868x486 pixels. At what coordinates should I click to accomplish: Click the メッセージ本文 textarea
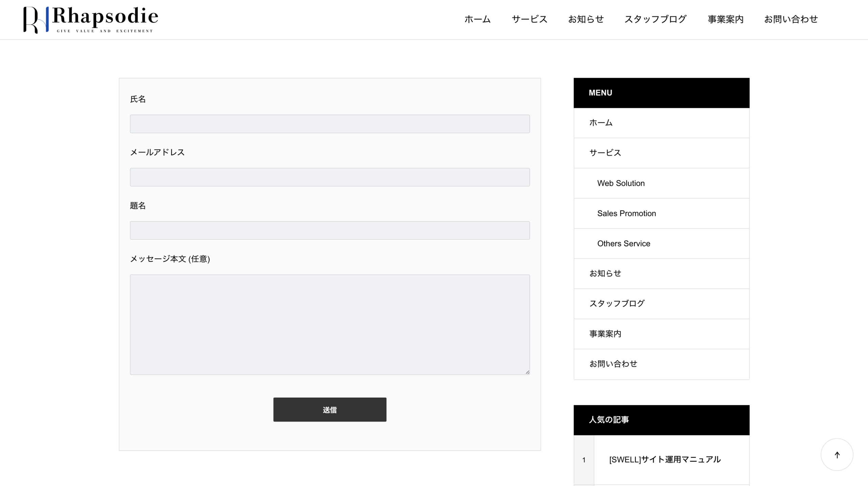point(330,324)
